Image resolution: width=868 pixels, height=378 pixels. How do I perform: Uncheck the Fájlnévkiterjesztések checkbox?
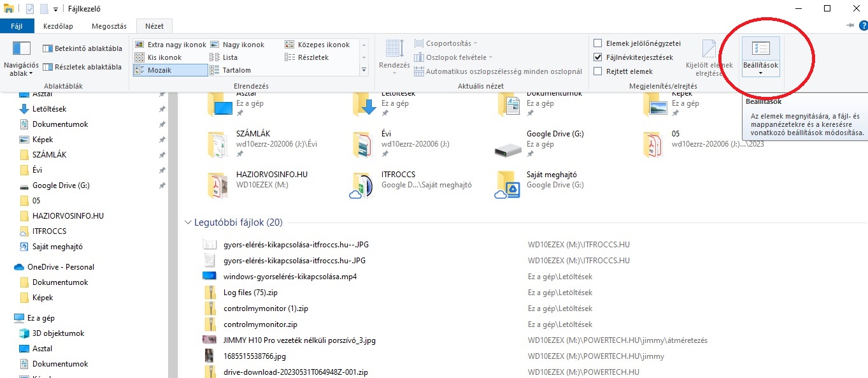coord(597,57)
